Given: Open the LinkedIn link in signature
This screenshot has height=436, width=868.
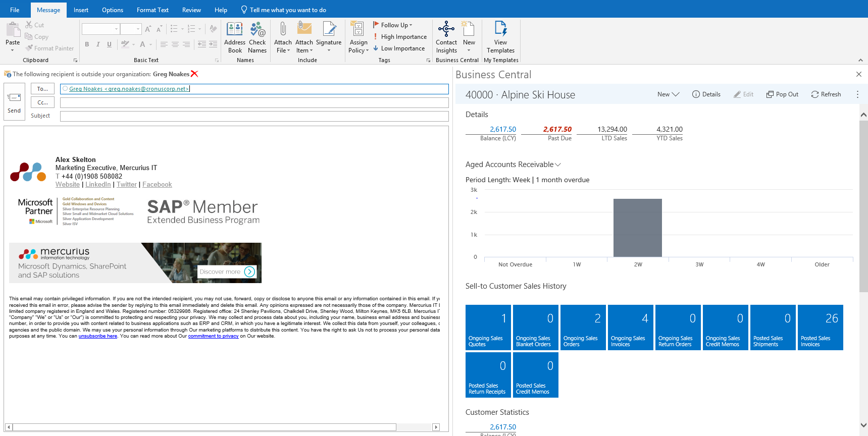Looking at the screenshot, I should point(98,185).
